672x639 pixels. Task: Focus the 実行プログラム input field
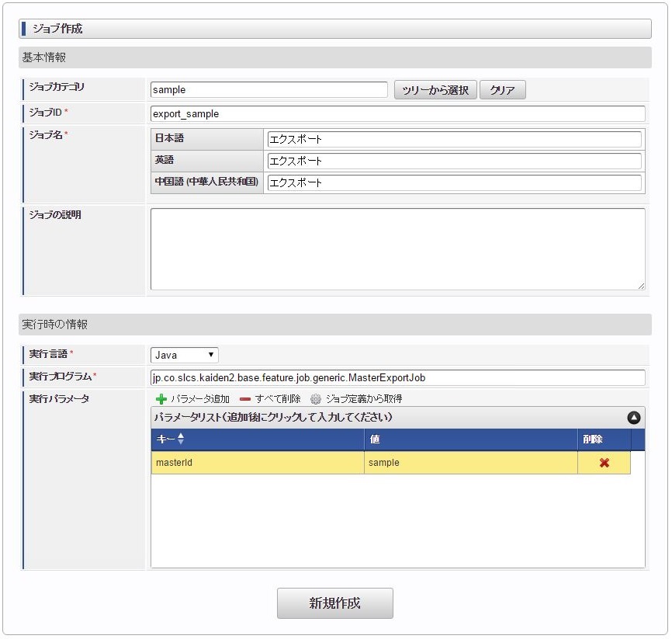coord(398,378)
